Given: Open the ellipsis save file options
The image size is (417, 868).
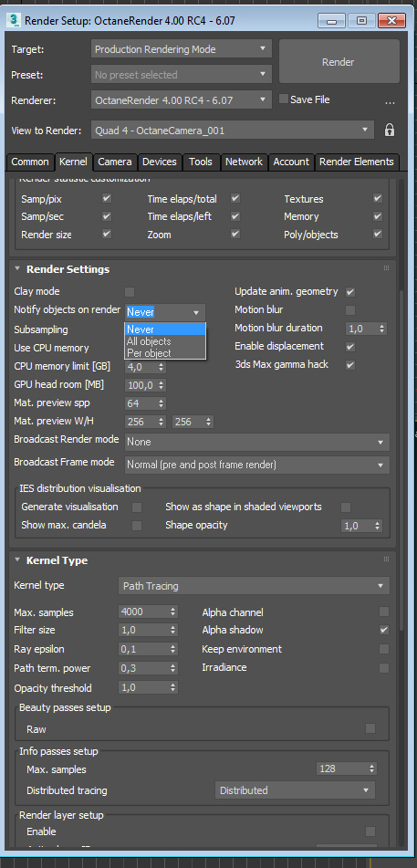Looking at the screenshot, I should click(x=390, y=102).
